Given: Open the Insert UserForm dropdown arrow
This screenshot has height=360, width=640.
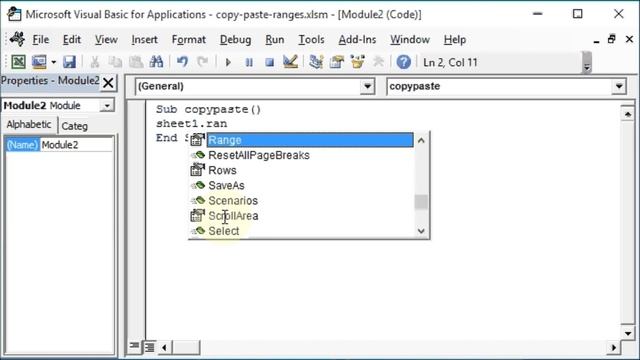Looking at the screenshot, I should pos(53,62).
